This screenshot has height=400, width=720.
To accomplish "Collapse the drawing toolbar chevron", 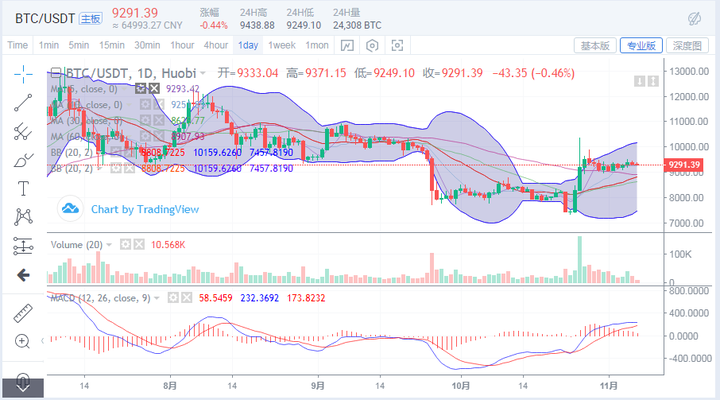I will click(43, 340).
